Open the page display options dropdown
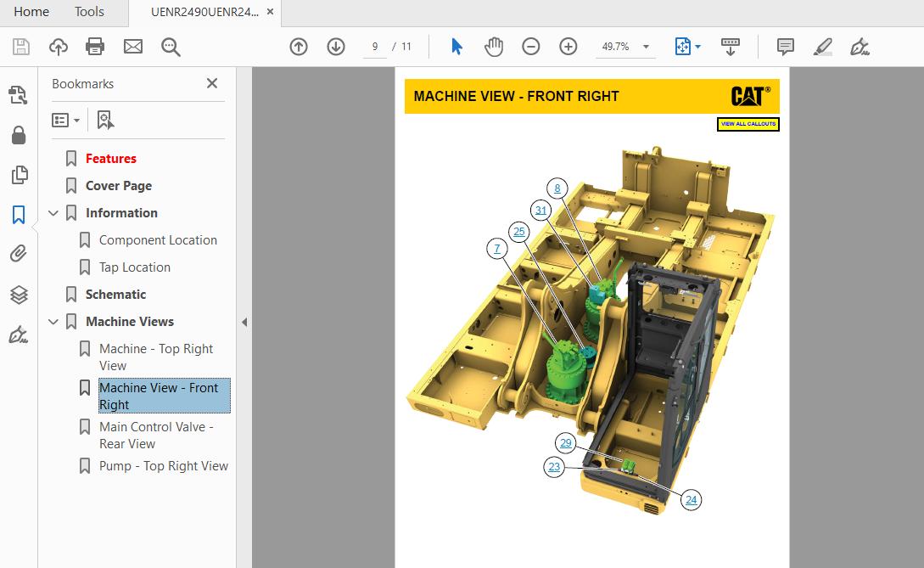924x568 pixels. 699,47
